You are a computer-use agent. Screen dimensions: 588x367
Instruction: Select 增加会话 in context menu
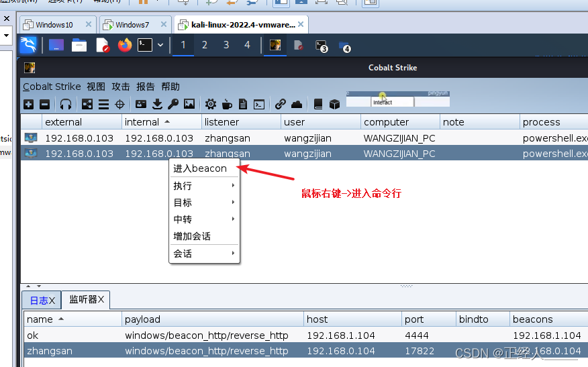click(x=204, y=236)
